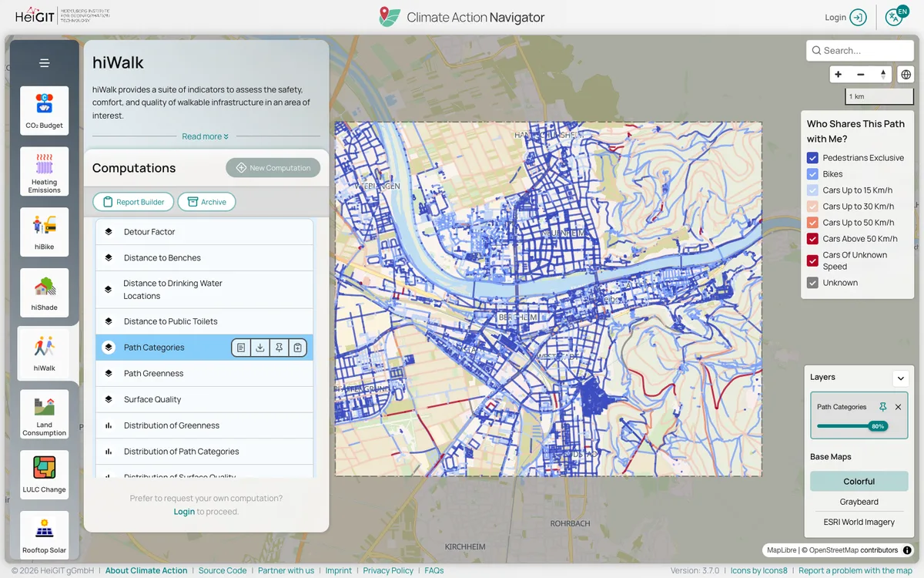Expand hiWalk description with Read more
The height and width of the screenshot is (578, 924).
205,136
